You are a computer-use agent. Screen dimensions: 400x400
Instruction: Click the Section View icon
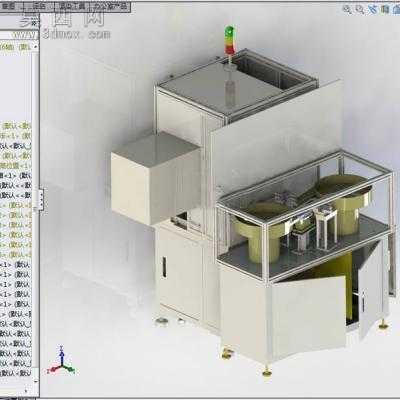pyautogui.click(x=385, y=9)
